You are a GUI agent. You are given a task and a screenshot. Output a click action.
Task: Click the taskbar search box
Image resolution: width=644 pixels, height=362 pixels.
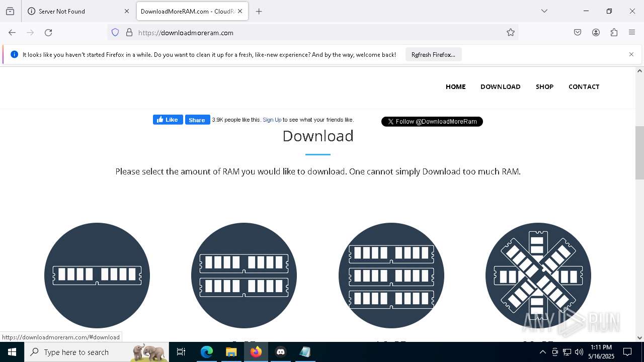click(x=97, y=352)
